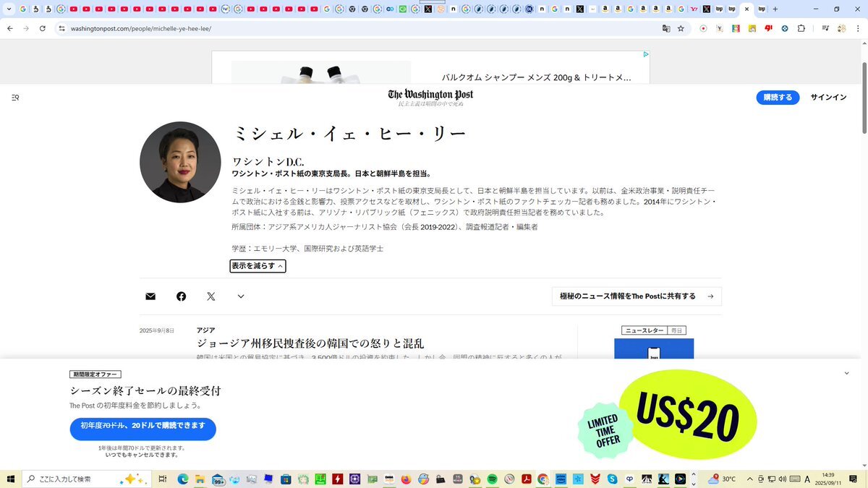Open Task View on the taskbar

[163, 479]
